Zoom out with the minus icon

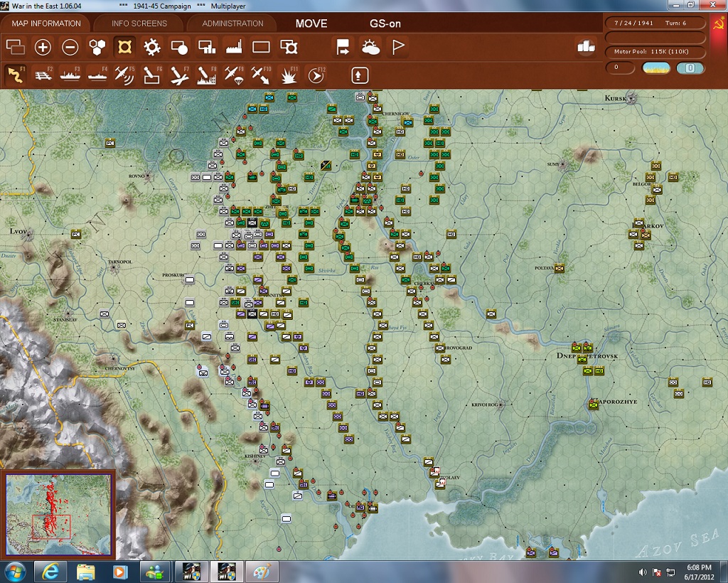click(70, 47)
